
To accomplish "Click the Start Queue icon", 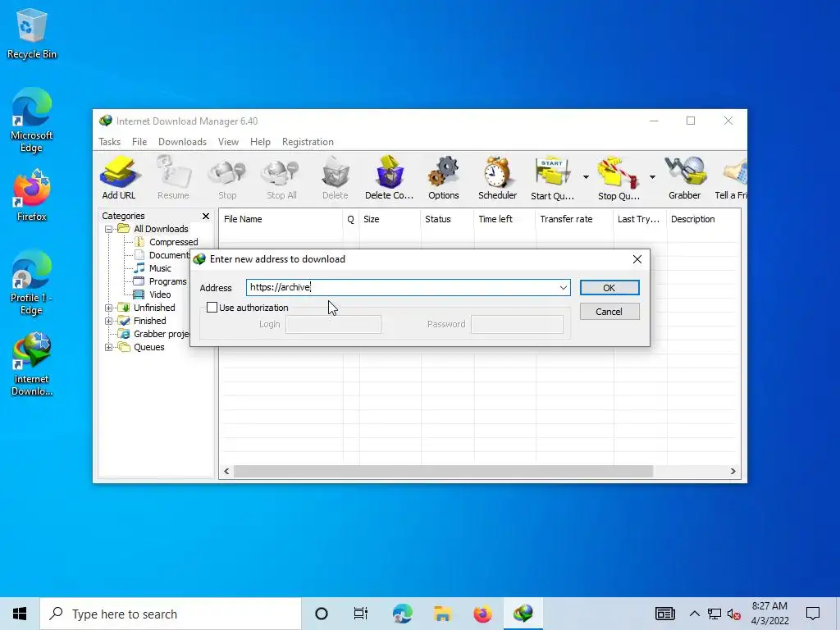I will pos(552,178).
